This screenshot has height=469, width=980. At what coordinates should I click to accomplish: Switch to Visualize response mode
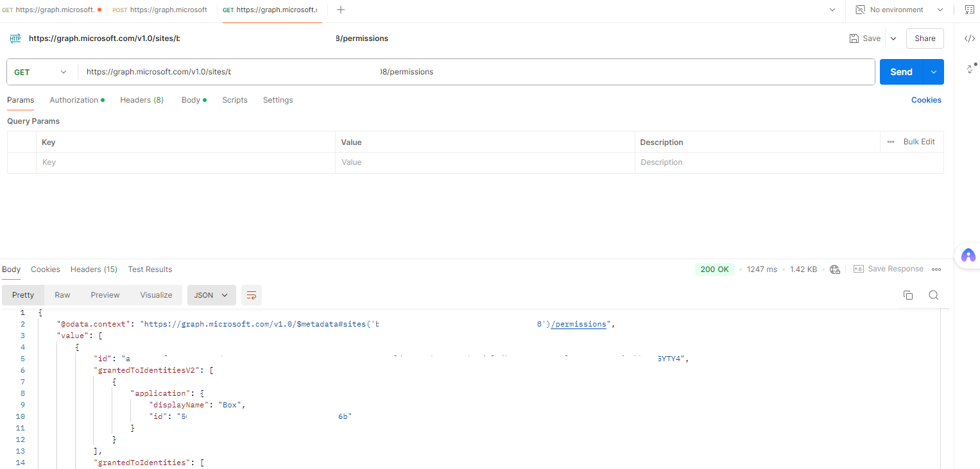pyautogui.click(x=155, y=294)
